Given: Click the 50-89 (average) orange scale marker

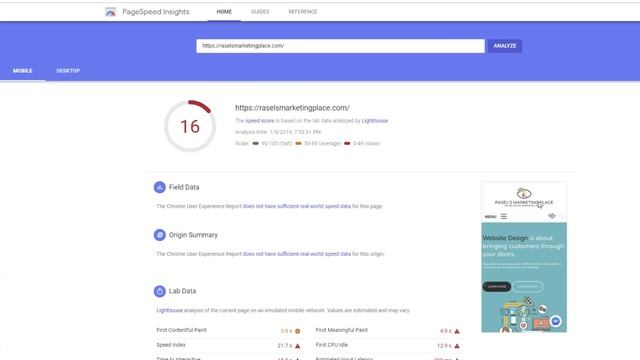Looking at the screenshot, I should pyautogui.click(x=298, y=143).
